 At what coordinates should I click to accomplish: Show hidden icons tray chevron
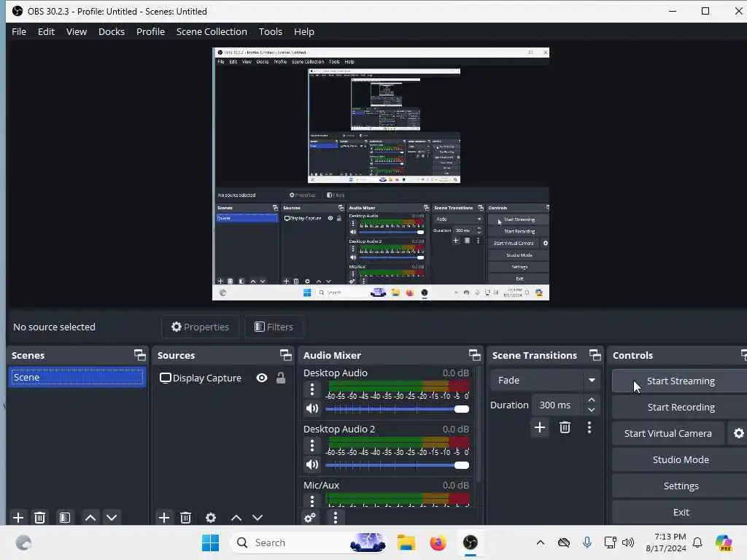click(541, 542)
